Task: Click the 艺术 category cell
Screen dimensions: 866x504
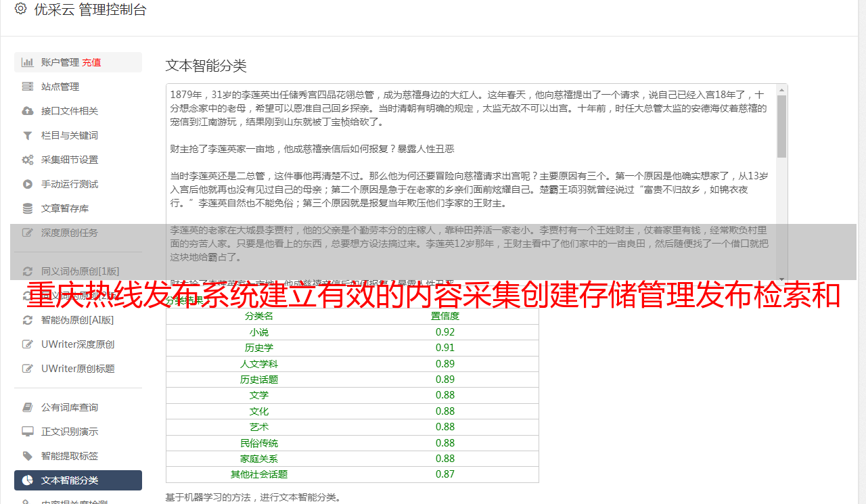Action: 259,427
